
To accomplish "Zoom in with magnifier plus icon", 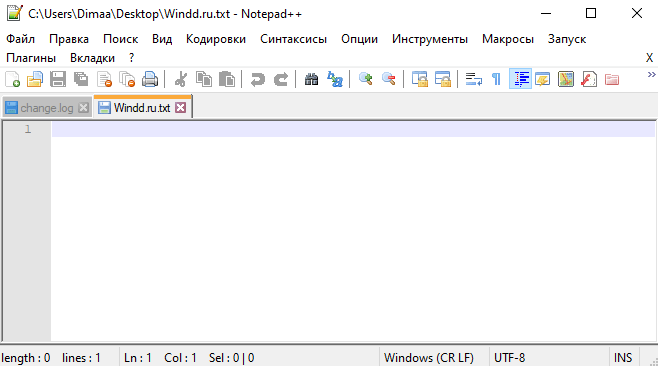I will (x=366, y=79).
